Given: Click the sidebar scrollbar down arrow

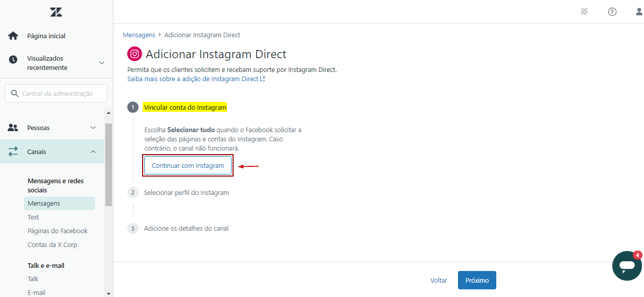Looking at the screenshot, I should (x=108, y=293).
